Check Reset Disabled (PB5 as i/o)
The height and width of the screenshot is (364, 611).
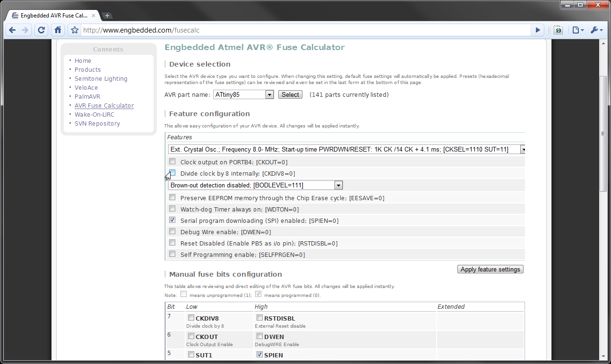pos(172,243)
